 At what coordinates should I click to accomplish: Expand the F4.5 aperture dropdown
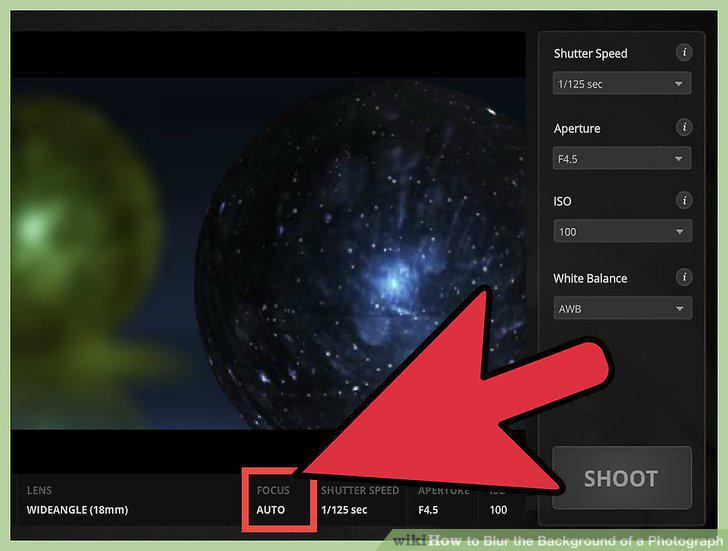pos(622,159)
